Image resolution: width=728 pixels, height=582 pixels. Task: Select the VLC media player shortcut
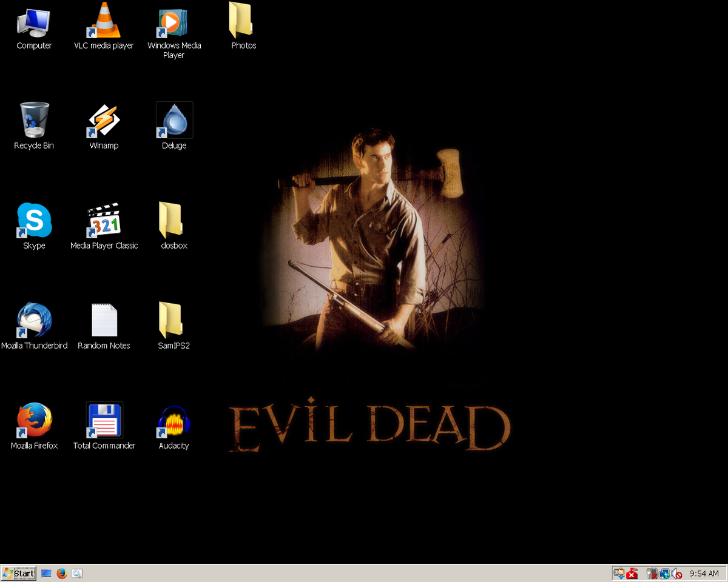[x=104, y=27]
